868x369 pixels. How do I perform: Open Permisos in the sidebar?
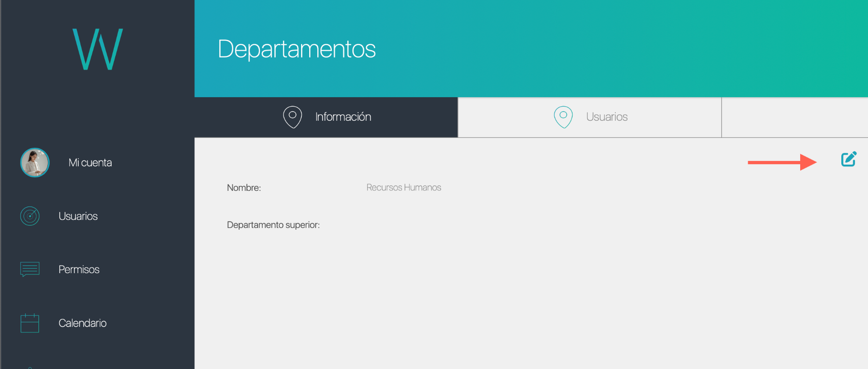[x=79, y=270]
